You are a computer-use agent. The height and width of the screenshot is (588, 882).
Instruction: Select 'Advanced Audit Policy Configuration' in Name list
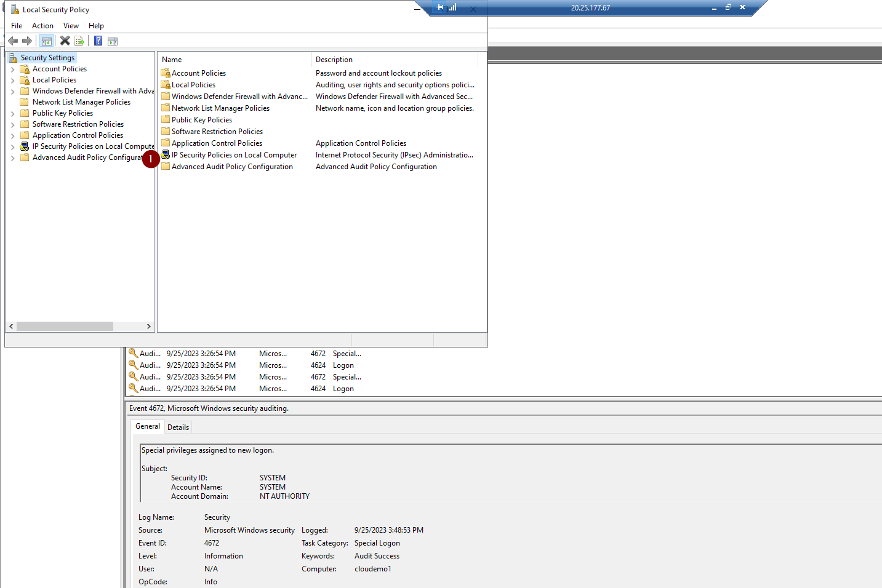[232, 167]
